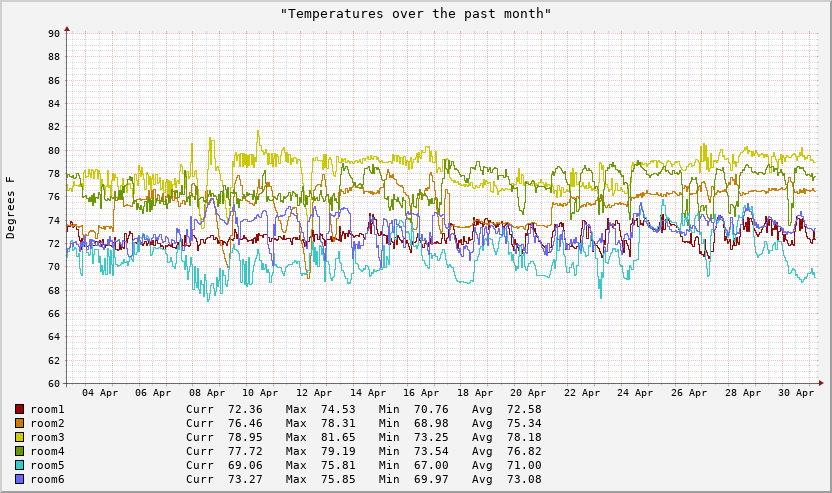
Task: Click the 'Degrees F' y-axis label
Action: pos(10,208)
